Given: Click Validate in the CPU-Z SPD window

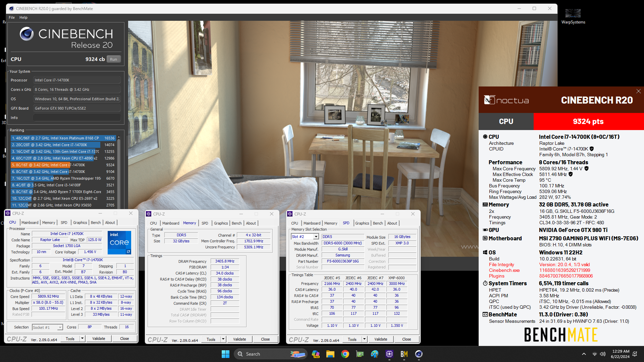Looking at the screenshot, I should click(x=381, y=339).
